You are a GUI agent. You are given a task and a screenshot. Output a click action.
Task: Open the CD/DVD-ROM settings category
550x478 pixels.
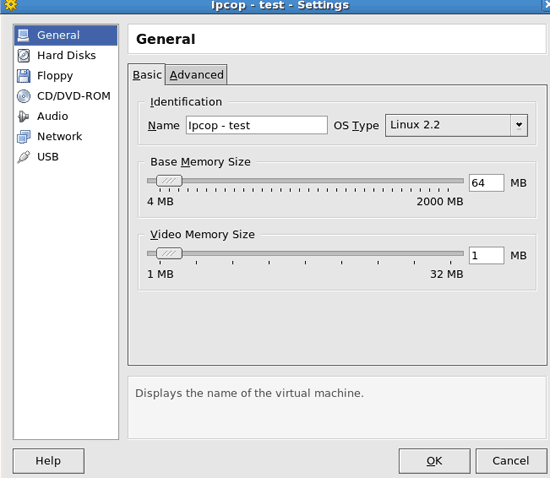[x=66, y=96]
